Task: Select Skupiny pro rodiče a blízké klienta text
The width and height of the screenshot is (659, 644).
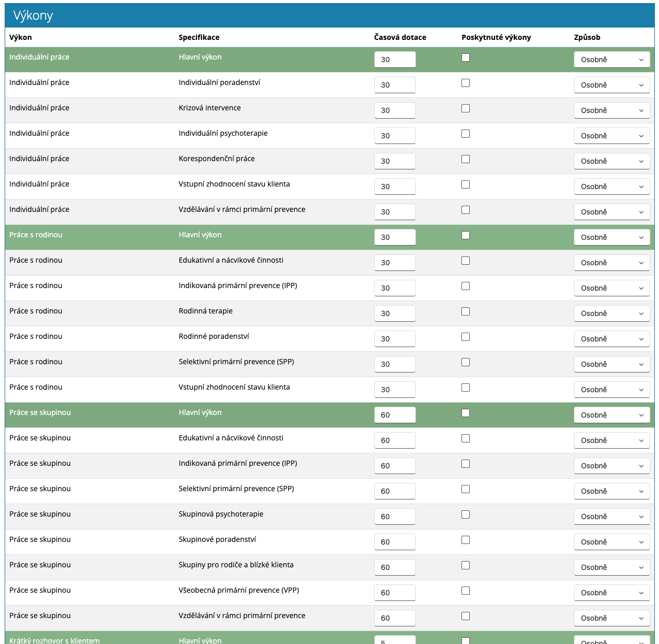Action: (236, 565)
